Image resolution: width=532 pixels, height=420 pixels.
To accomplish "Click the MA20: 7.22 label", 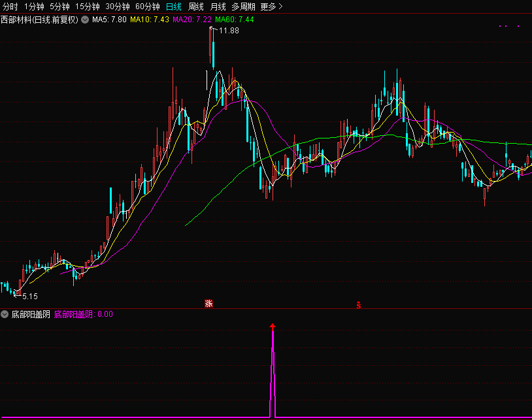I will pos(192,20).
